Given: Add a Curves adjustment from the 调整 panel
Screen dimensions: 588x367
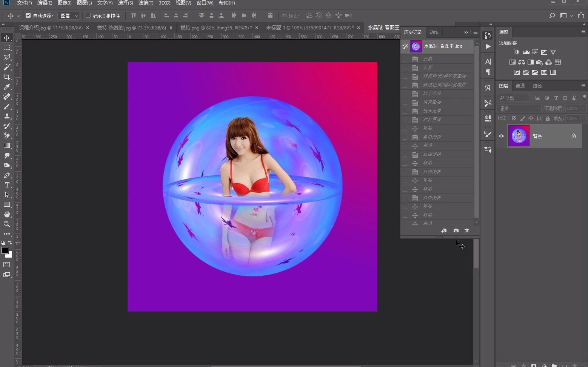Looking at the screenshot, I should pyautogui.click(x=535, y=52).
